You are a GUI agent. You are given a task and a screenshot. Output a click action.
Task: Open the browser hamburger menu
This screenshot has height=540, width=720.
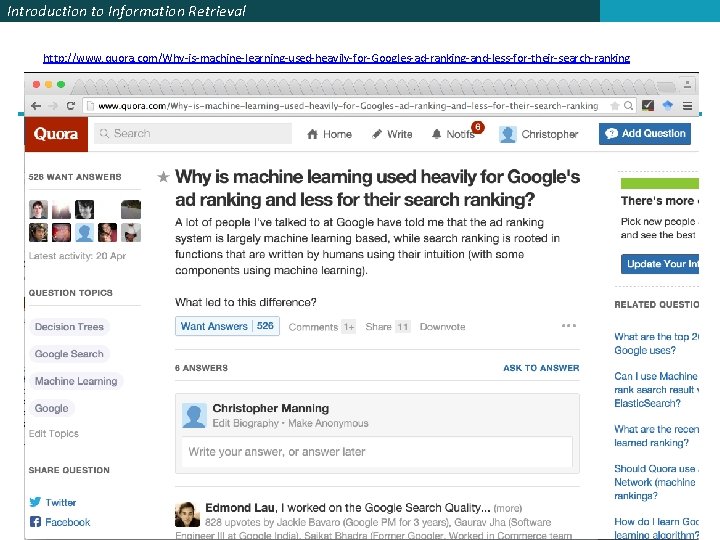coord(687,106)
